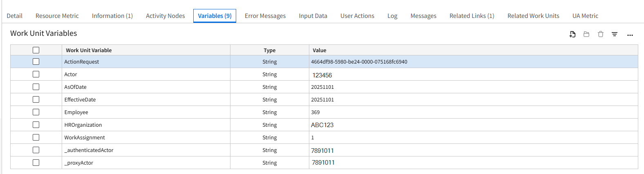Toggle the select-all header checkbox
The height and width of the screenshot is (174, 644).
click(36, 50)
